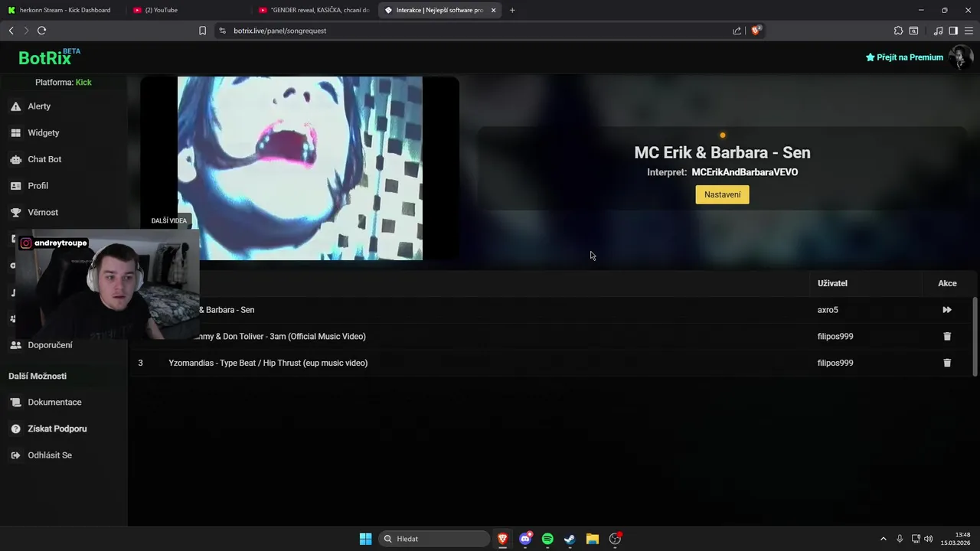Toggle the browser sidebar panel
980x551 pixels.
pos(953,31)
